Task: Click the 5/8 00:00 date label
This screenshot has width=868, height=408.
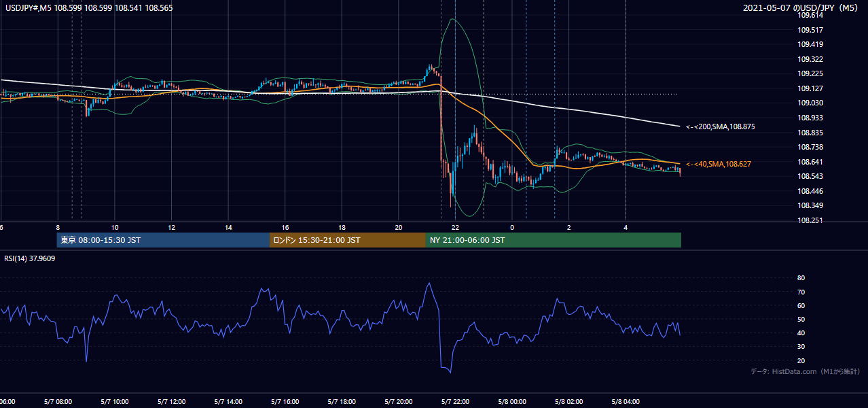Action: 512,402
